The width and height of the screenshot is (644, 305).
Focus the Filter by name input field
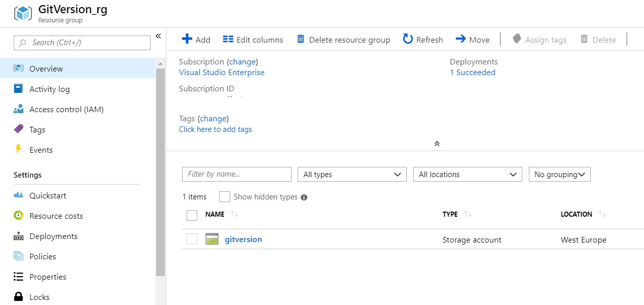[237, 174]
